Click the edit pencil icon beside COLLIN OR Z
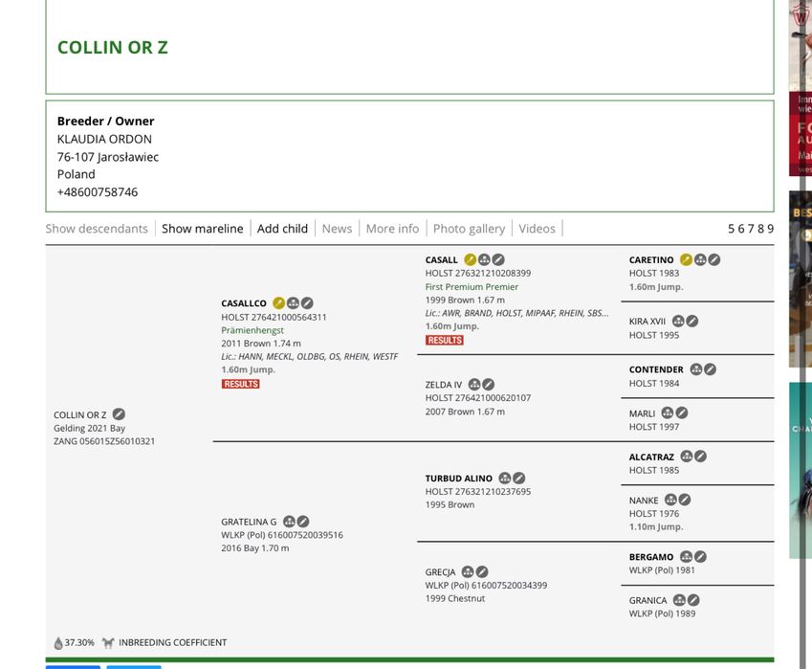This screenshot has height=669, width=812. pyautogui.click(x=119, y=414)
